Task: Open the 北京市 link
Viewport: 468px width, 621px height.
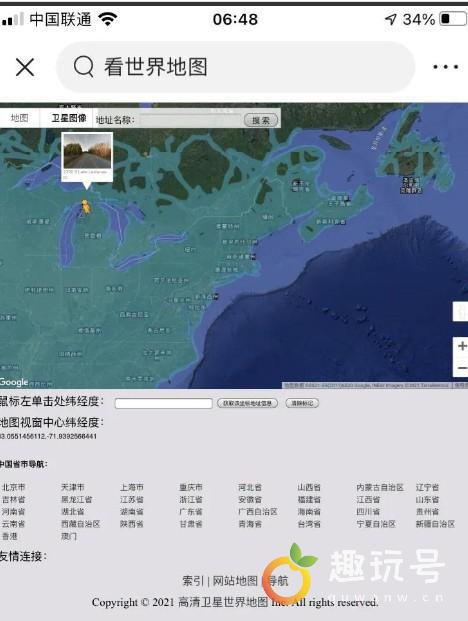Action: pyautogui.click(x=13, y=487)
